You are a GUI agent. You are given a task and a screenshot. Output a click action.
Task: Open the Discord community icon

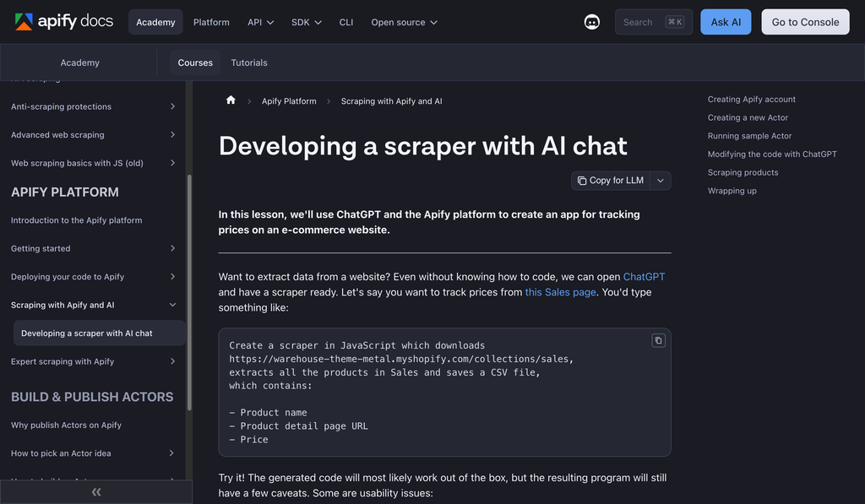[592, 22]
